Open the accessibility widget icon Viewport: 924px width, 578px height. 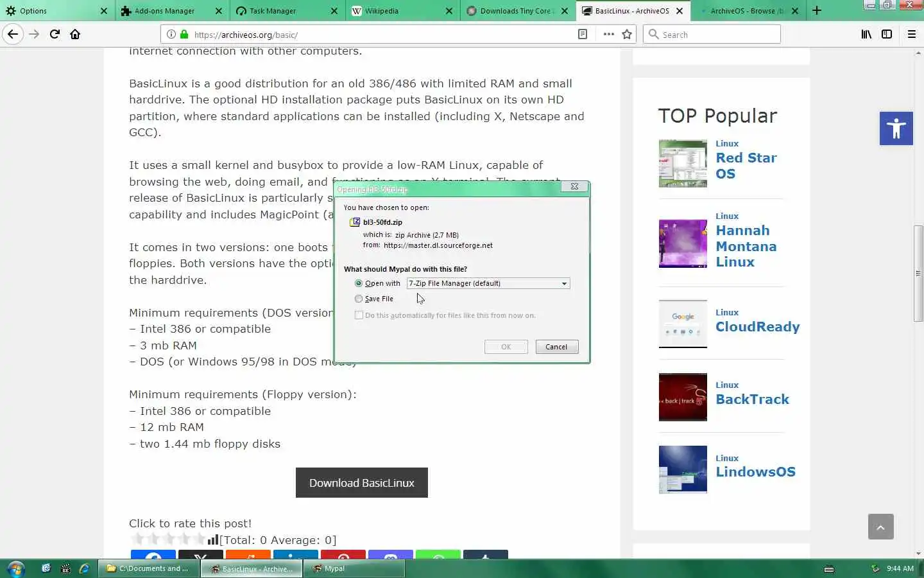pos(896,128)
